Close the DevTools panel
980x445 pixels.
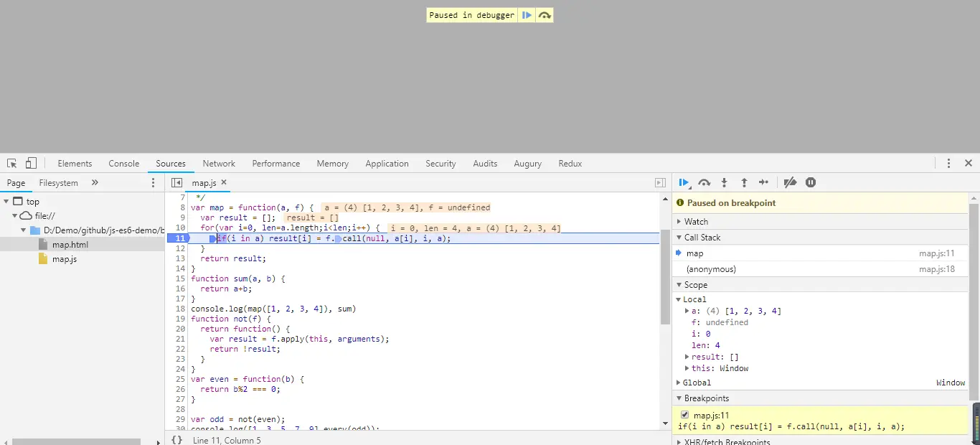pos(969,164)
